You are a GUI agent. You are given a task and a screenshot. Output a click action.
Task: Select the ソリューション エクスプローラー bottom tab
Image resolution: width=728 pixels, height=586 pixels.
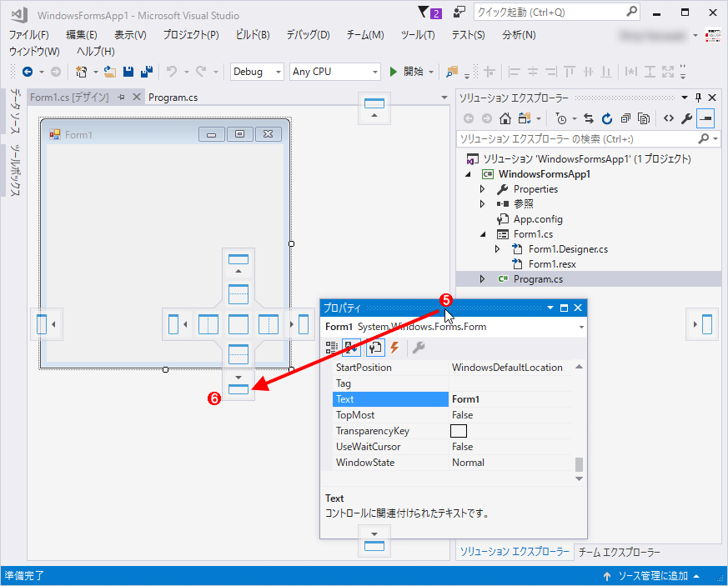tap(515, 552)
